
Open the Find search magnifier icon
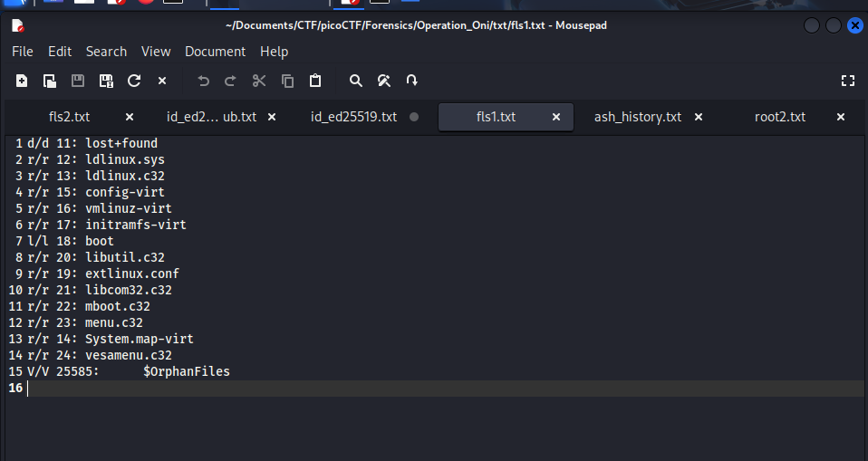click(356, 81)
